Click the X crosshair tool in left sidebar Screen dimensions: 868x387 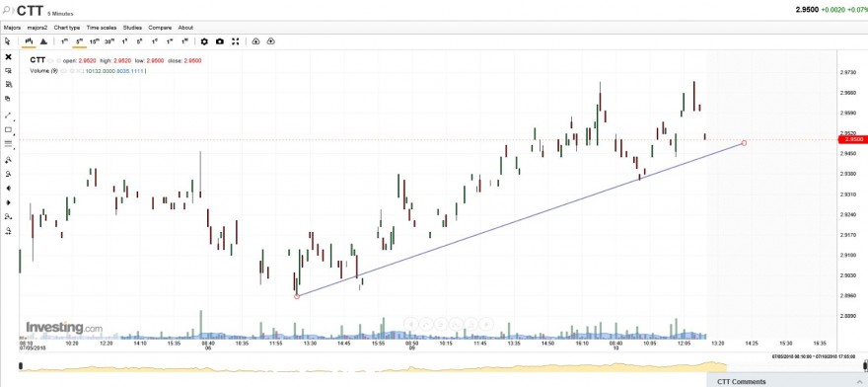point(8,57)
